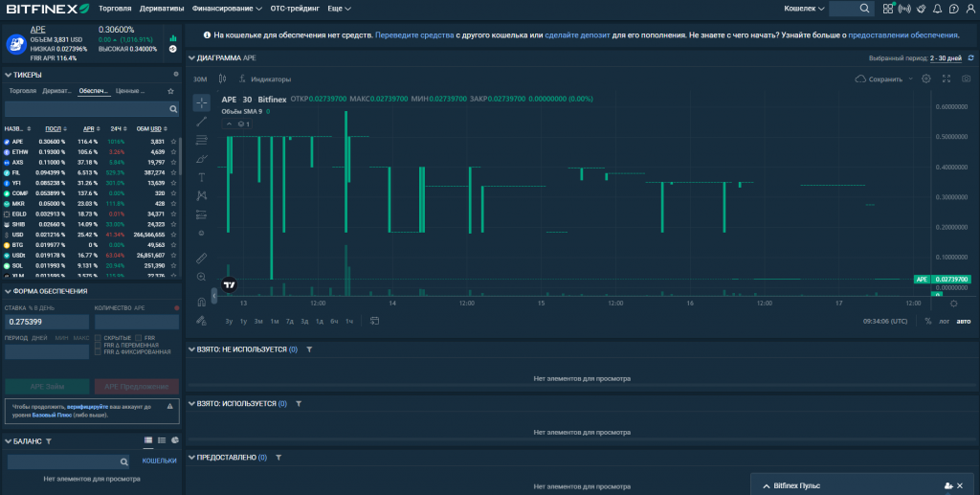Click the Количество APE input field
Screen dimensions: 980x495
tap(136, 322)
